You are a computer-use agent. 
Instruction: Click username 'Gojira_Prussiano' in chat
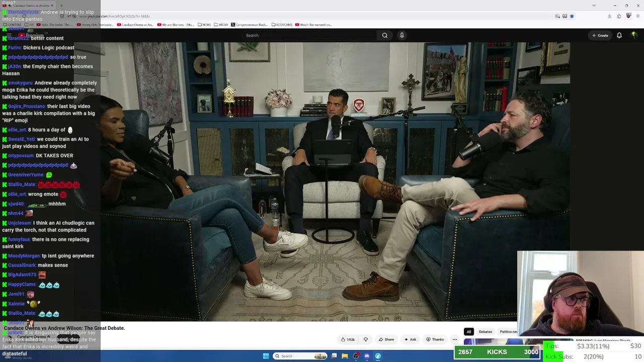click(26, 106)
